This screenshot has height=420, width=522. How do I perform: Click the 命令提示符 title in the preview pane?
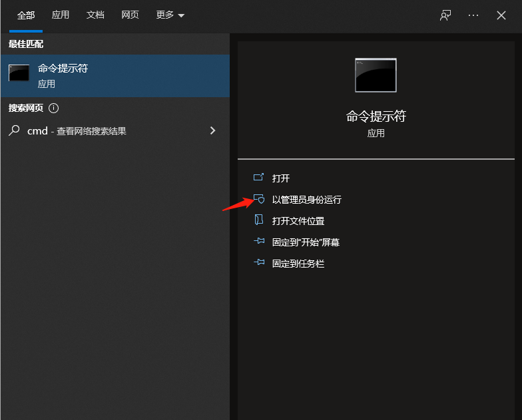(376, 116)
